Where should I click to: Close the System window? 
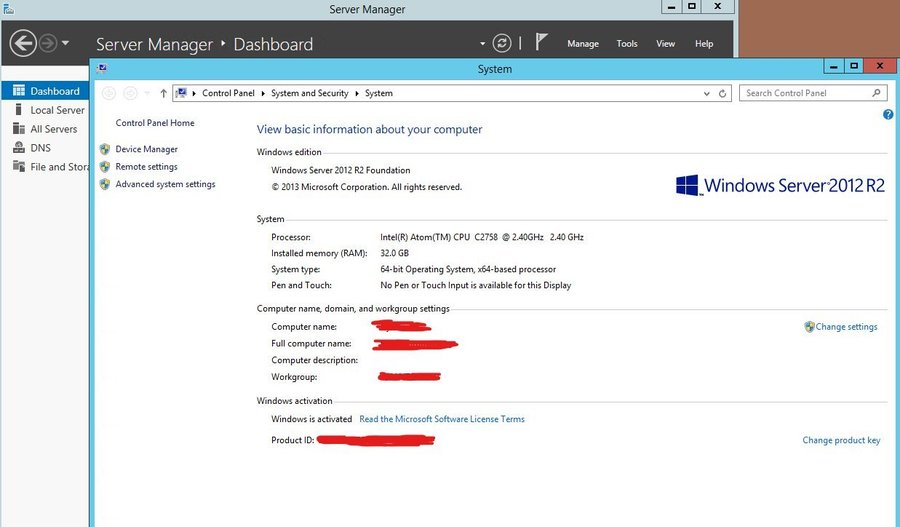[x=880, y=66]
